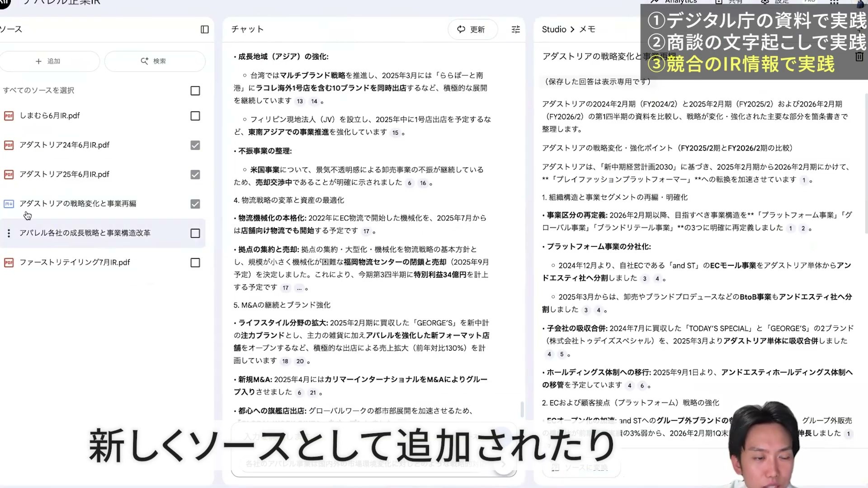Expand the more citations ellipsis chip
The height and width of the screenshot is (488, 868).
299,288
